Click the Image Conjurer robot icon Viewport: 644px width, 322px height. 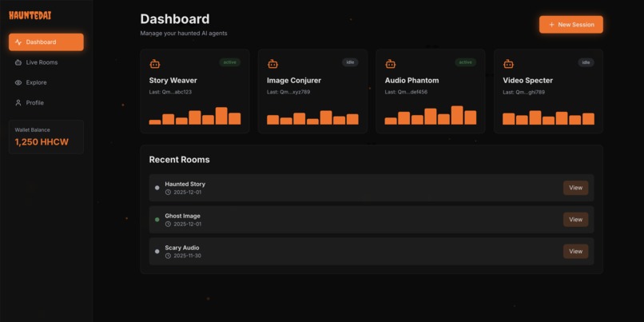[272, 64]
